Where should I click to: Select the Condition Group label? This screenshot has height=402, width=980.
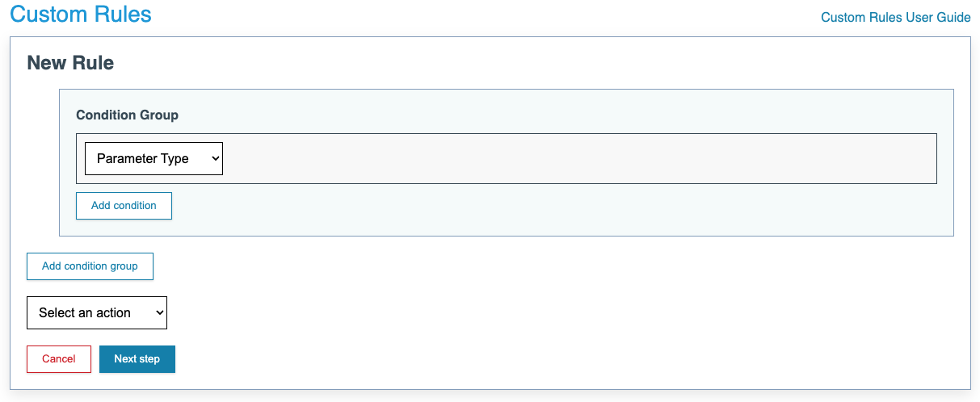(x=127, y=115)
